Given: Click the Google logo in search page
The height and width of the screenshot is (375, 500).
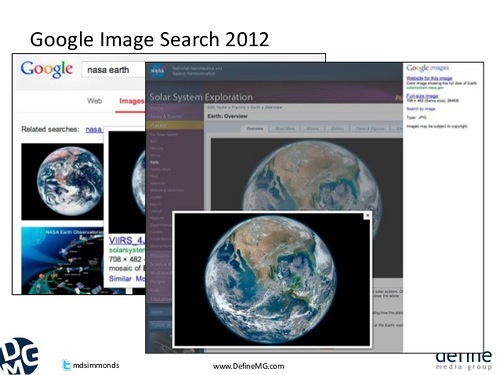Looking at the screenshot, I should [47, 69].
